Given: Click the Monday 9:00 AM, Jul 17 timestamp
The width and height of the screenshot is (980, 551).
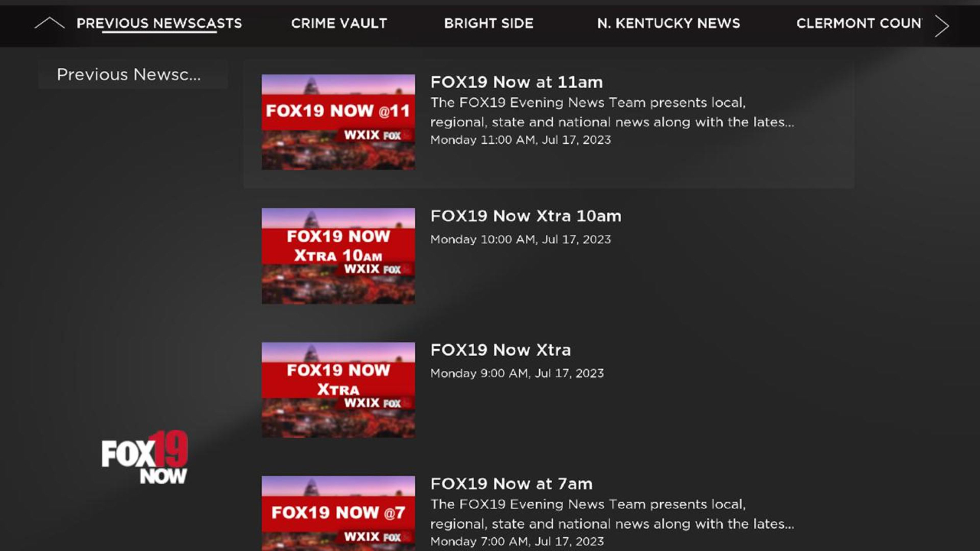Looking at the screenshot, I should click(517, 373).
